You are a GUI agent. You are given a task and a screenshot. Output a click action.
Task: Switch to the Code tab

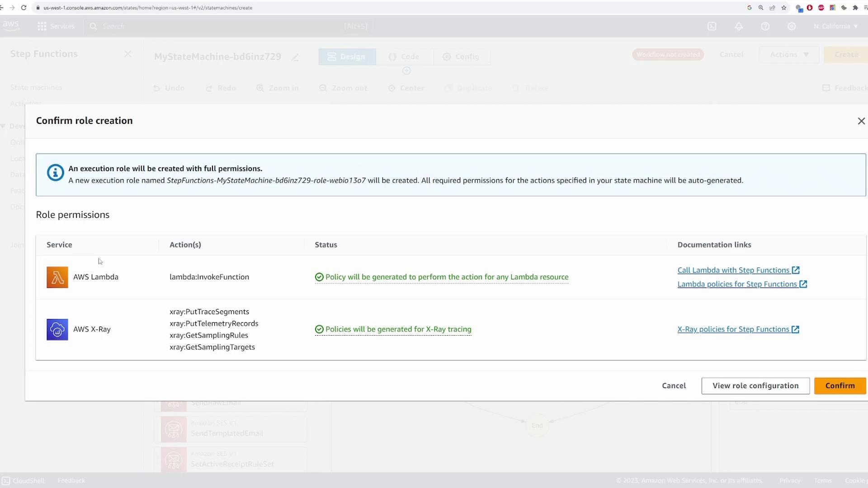coord(404,56)
